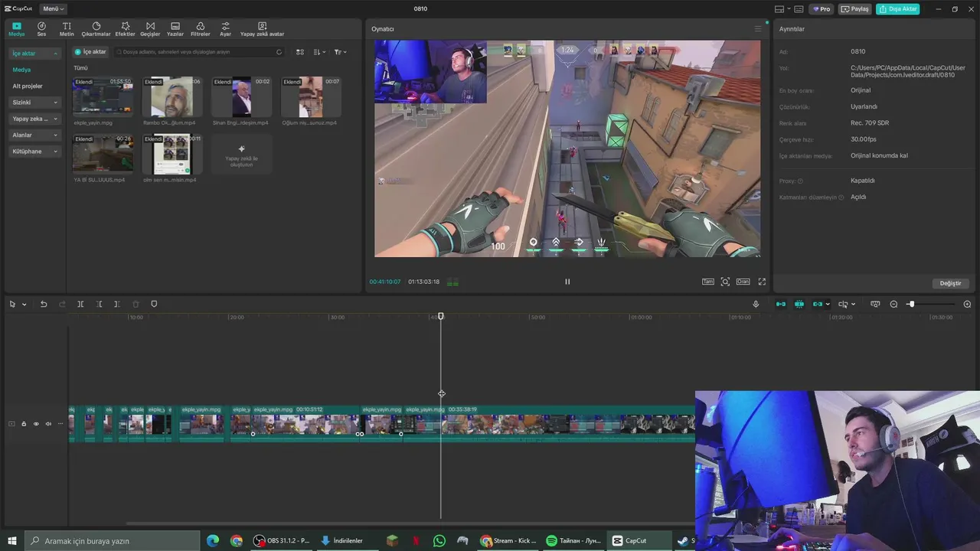Click the focus scan icon in player

725,282
